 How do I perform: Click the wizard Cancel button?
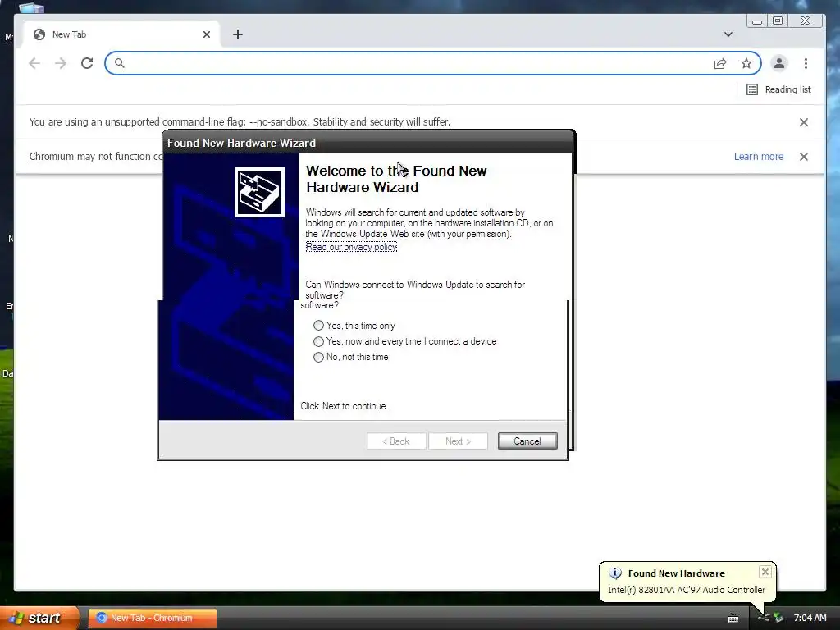(x=527, y=441)
